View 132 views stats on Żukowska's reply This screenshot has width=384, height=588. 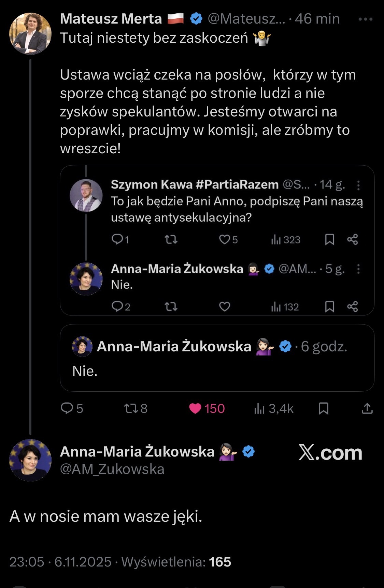276,307
